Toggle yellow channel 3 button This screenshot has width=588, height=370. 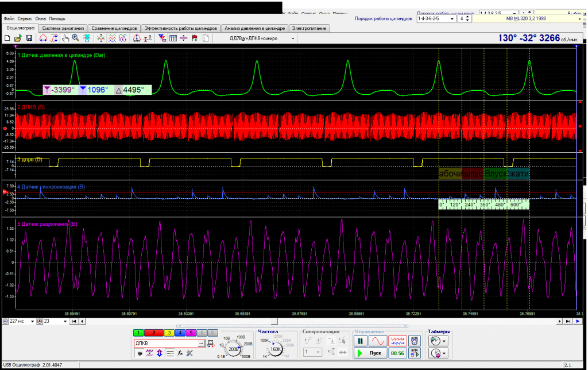click(x=169, y=333)
